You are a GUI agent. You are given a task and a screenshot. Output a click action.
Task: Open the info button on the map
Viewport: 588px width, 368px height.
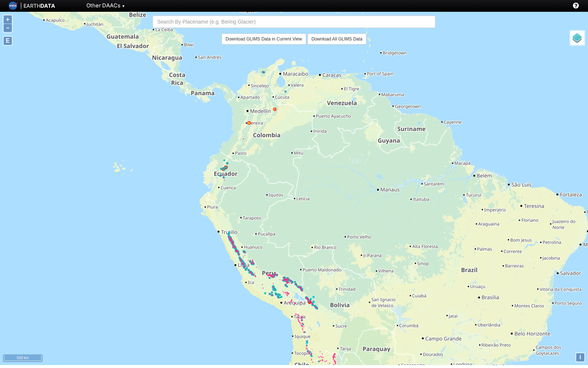(580, 357)
